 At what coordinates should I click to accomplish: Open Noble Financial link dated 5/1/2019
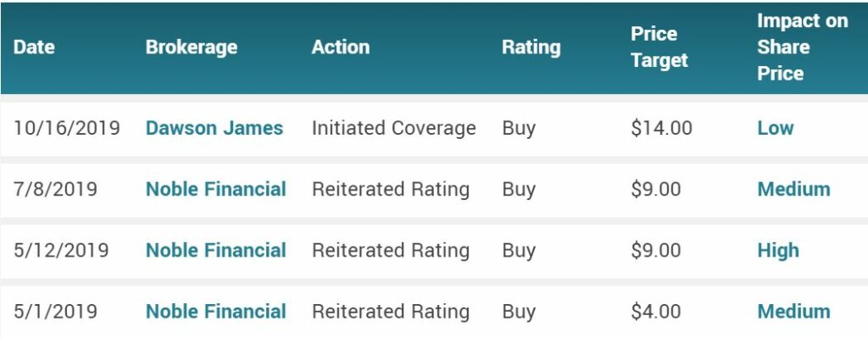point(216,312)
